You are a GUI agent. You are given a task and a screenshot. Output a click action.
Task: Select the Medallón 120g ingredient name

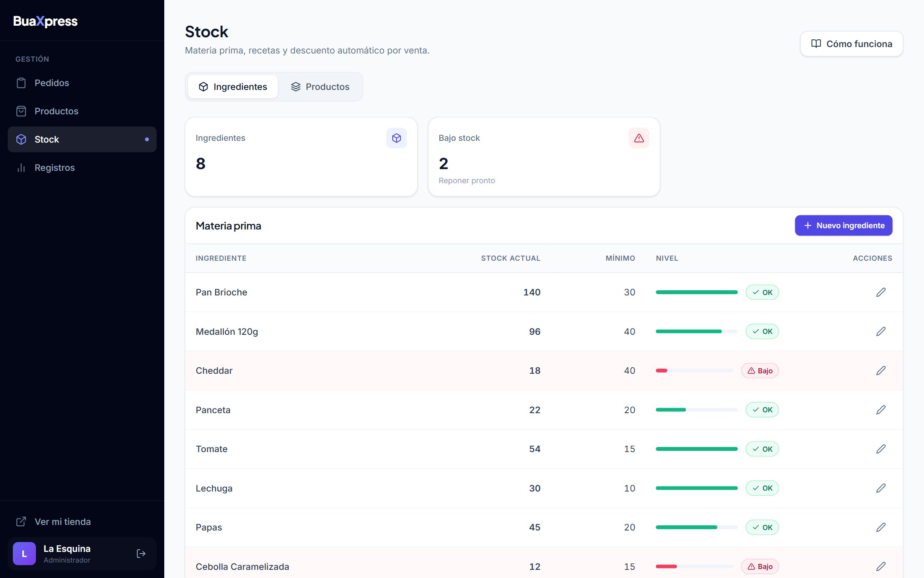click(227, 332)
